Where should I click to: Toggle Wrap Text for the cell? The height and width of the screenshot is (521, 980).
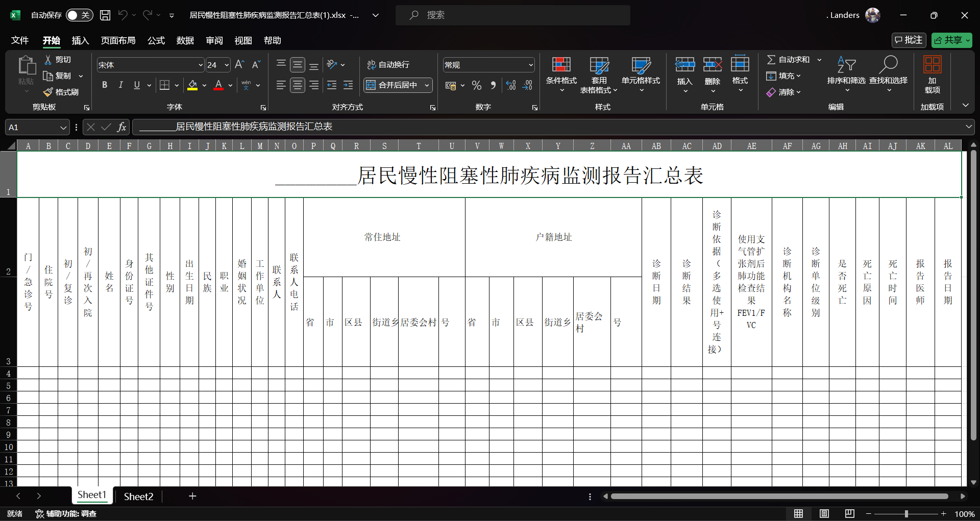coord(388,65)
